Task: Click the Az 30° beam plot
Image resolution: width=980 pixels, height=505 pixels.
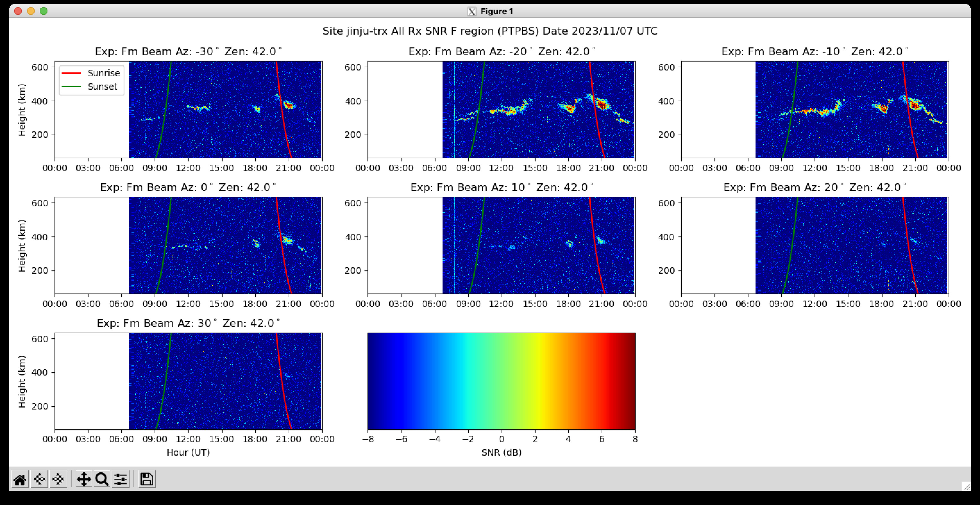Action: point(188,381)
